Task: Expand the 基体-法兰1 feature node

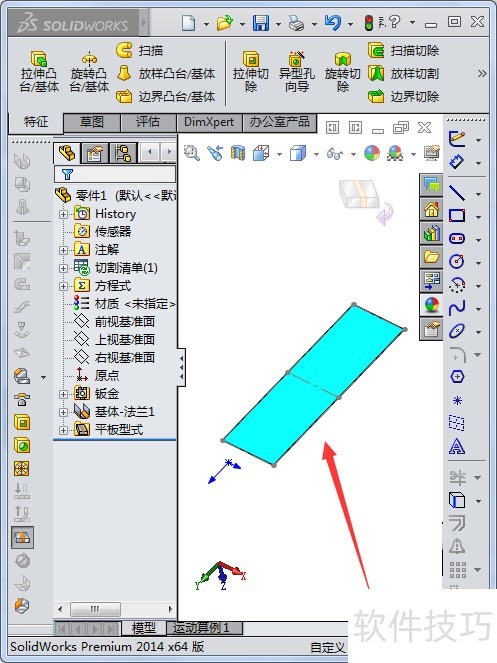Action: point(63,412)
